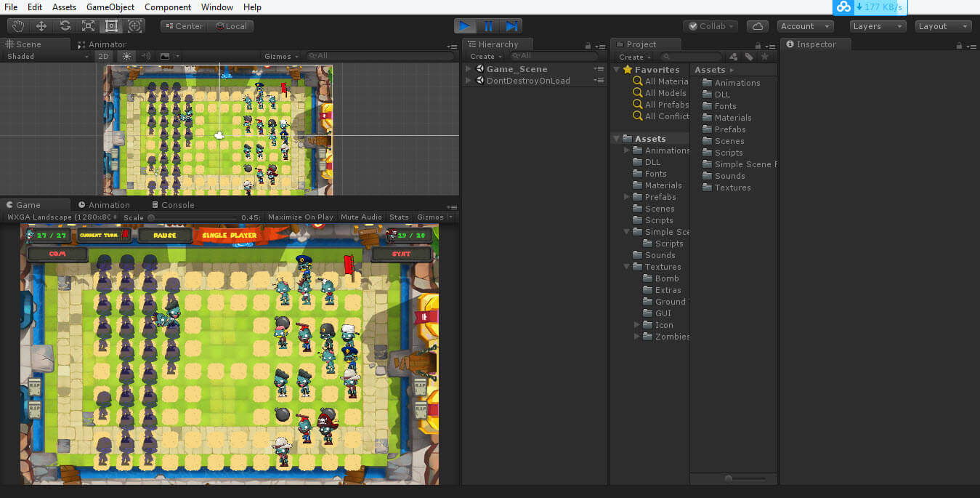This screenshot has height=498, width=980.
Task: Select the Move tool
Action: click(x=41, y=26)
